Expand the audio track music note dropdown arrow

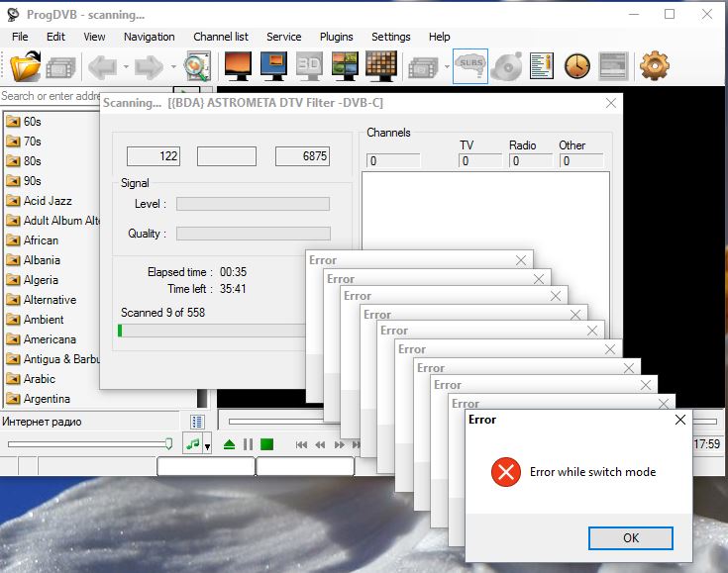(x=207, y=445)
